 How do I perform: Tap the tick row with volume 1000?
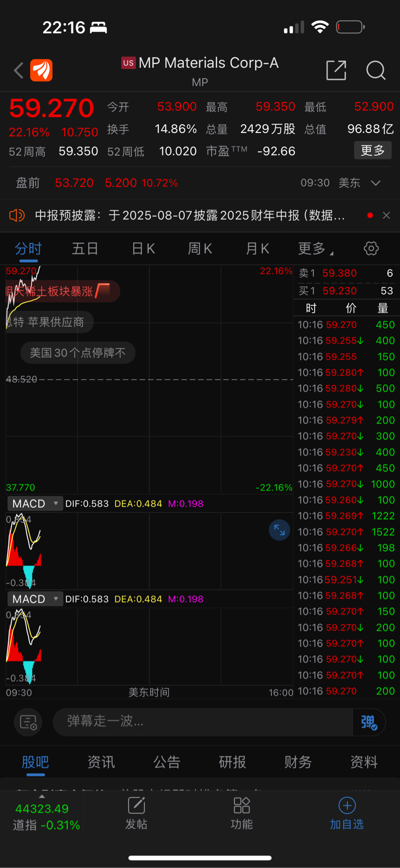(x=346, y=484)
